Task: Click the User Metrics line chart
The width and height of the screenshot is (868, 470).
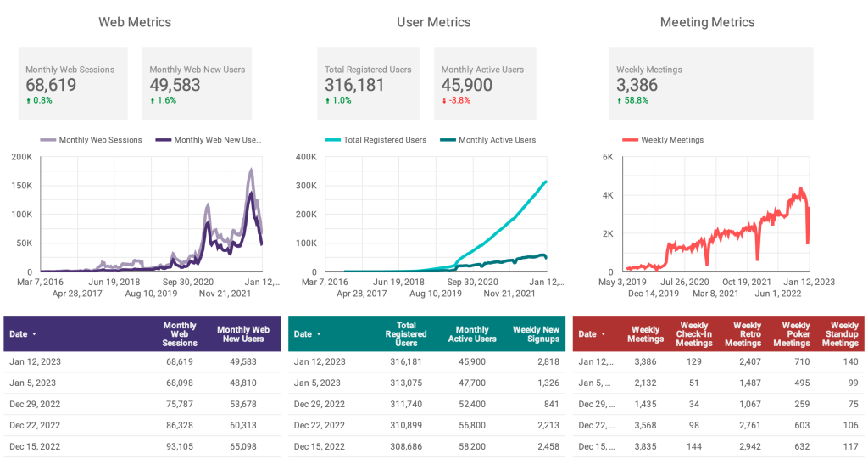Action: pyautogui.click(x=436, y=215)
